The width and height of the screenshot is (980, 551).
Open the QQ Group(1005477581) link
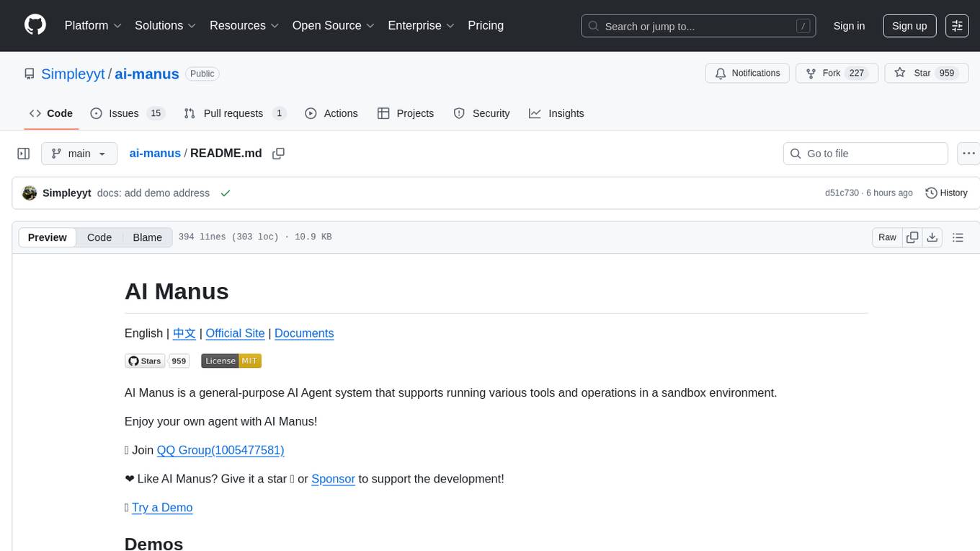pyautogui.click(x=220, y=450)
